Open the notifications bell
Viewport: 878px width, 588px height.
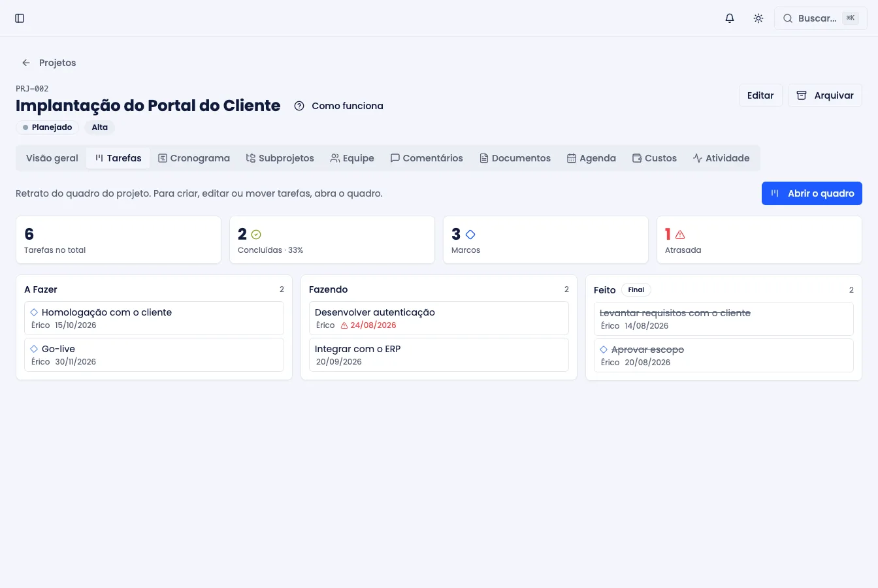point(730,18)
